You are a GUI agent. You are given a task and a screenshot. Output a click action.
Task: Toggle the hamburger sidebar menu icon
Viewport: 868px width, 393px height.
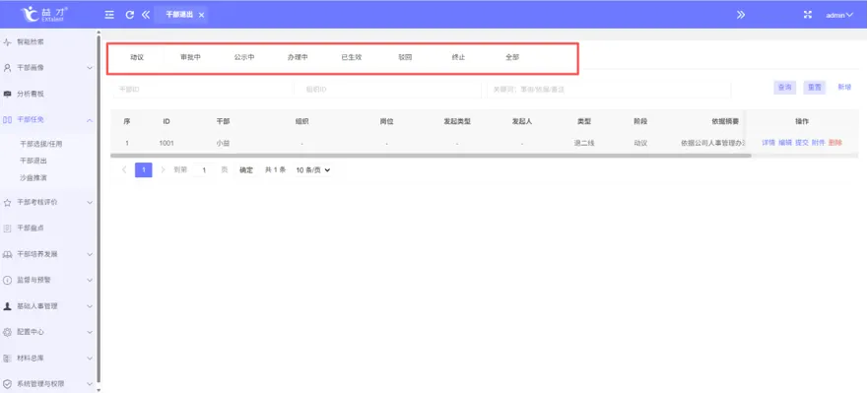click(109, 15)
